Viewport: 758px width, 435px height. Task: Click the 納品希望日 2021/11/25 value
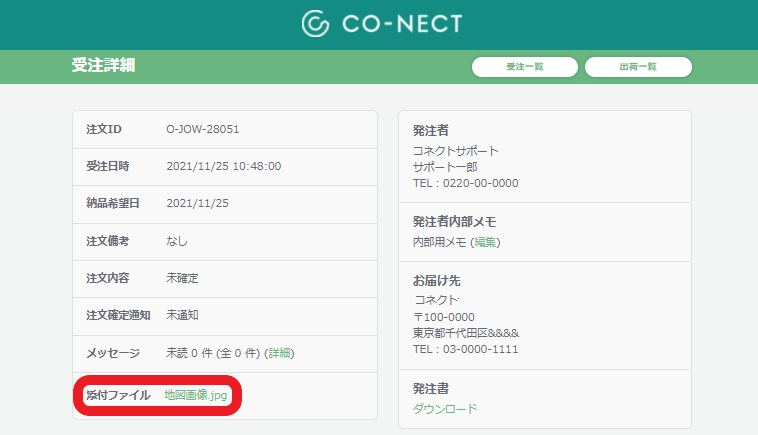[x=197, y=203]
